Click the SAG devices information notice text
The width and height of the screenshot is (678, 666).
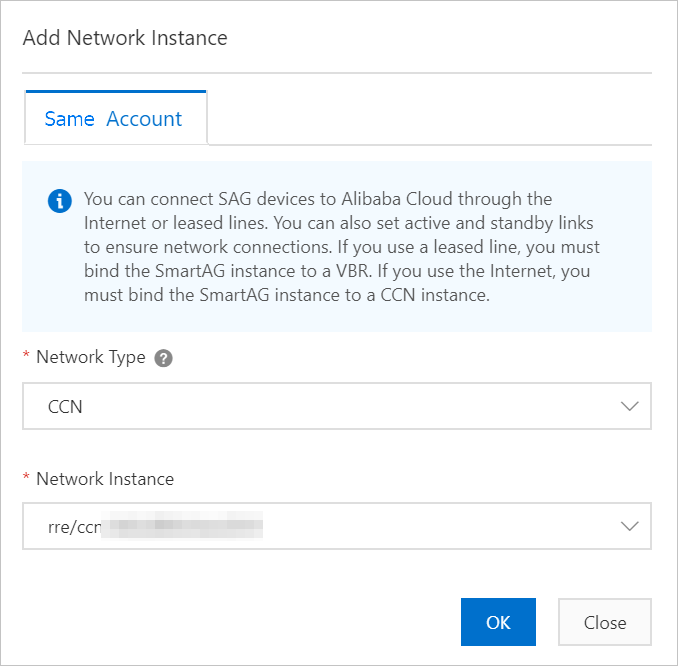point(342,247)
